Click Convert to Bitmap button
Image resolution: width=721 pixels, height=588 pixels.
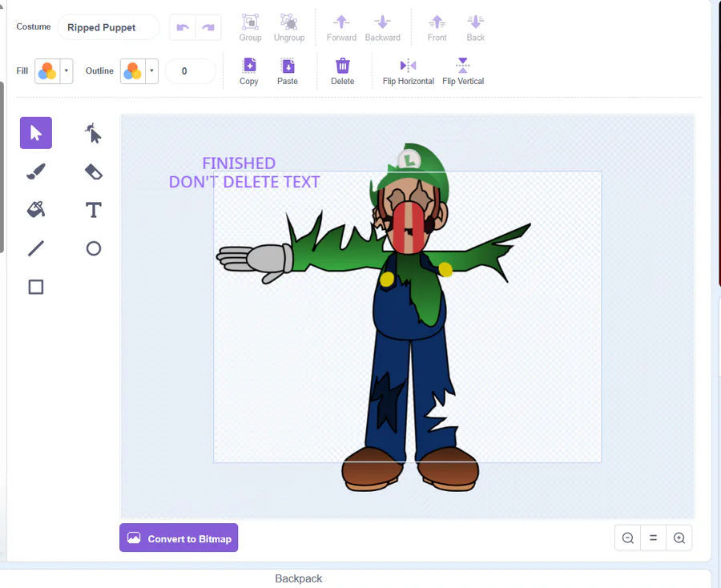[x=179, y=538]
